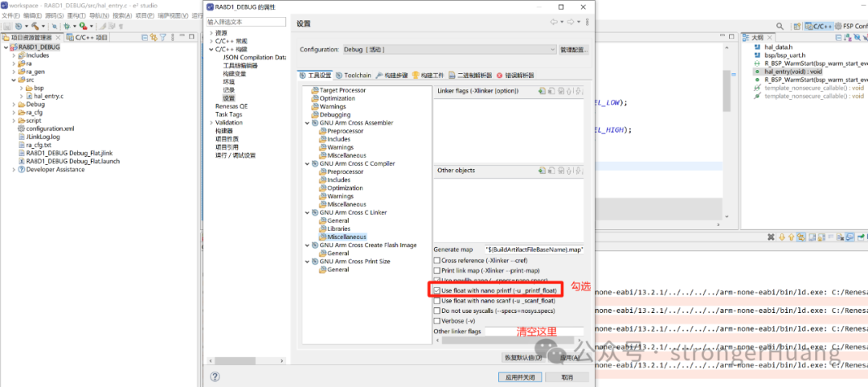This screenshot has width=868, height=387.
Task: Select hal_entry(void) : void in outline
Action: [792, 72]
